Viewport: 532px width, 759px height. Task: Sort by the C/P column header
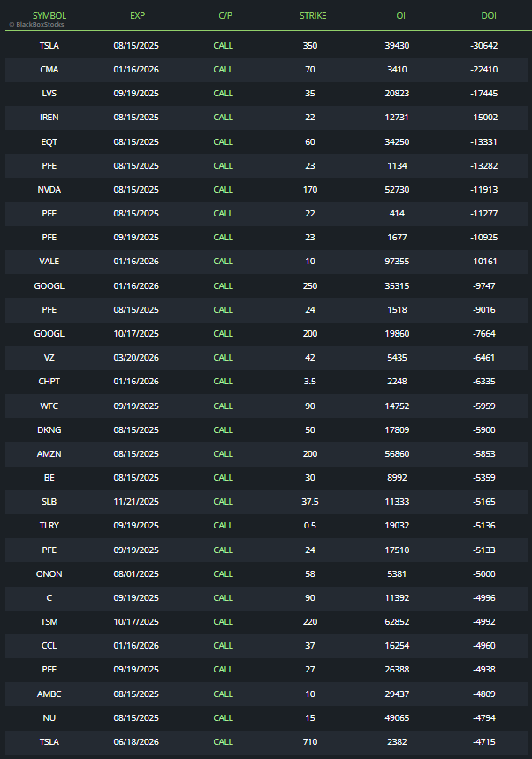(x=225, y=16)
